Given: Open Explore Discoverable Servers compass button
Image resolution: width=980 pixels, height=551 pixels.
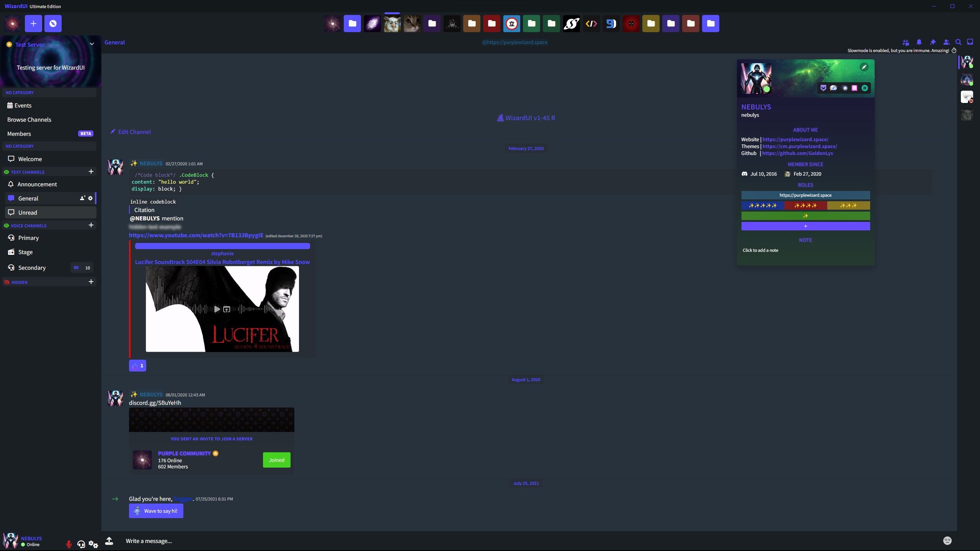Looking at the screenshot, I should 53,24.
